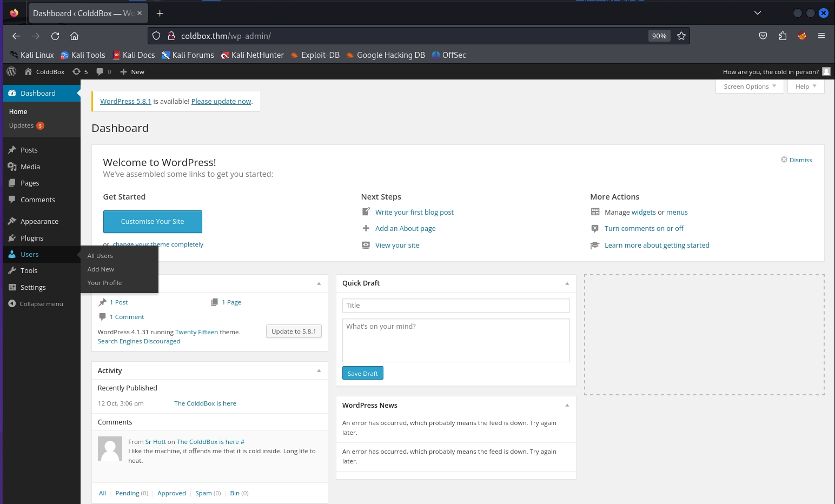Select All Users from Users submenu
This screenshot has height=504, width=835.
100,256
